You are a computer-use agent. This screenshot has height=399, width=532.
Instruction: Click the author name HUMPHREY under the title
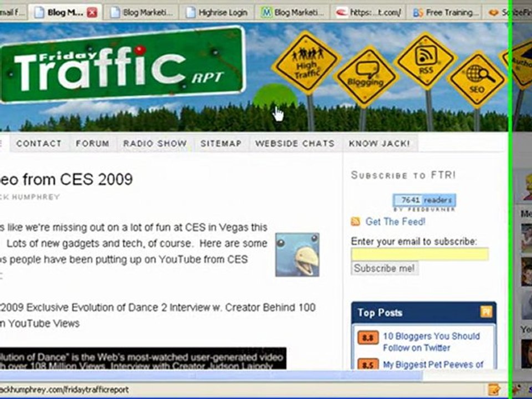point(36,197)
